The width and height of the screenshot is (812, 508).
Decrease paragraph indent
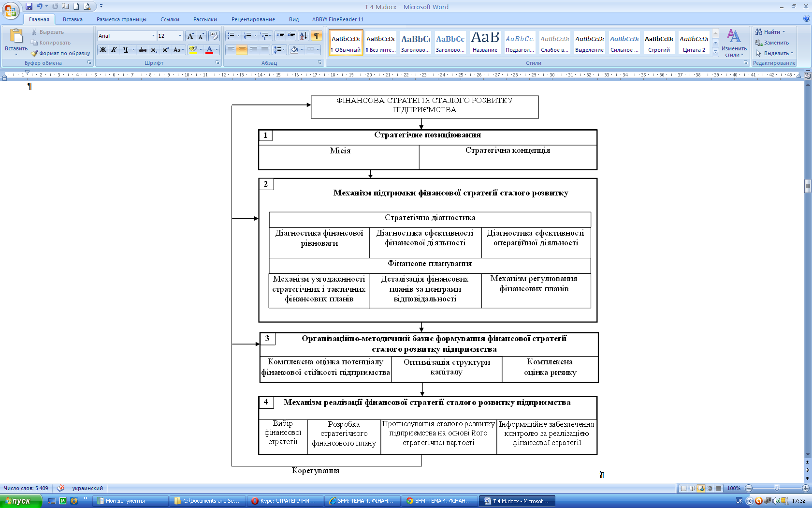click(280, 36)
